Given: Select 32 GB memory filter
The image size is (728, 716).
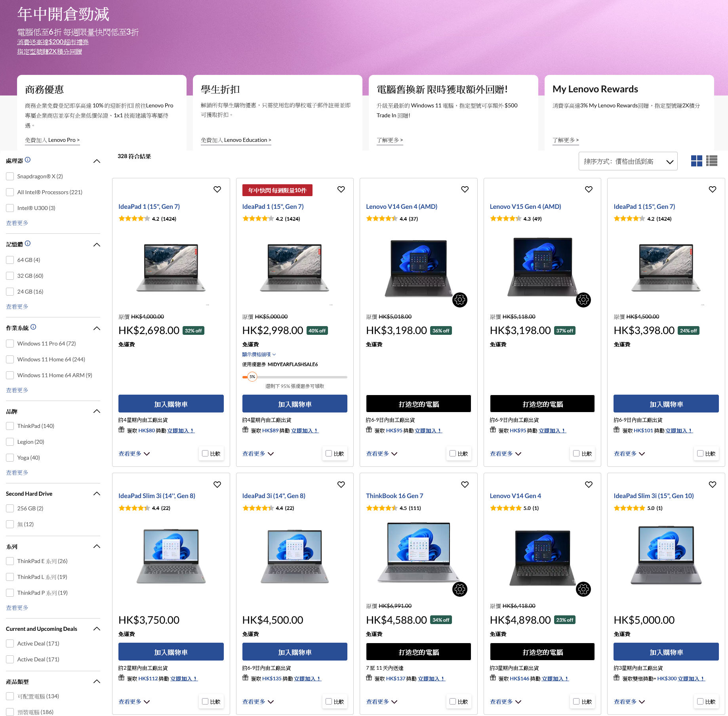Looking at the screenshot, I should 10,276.
